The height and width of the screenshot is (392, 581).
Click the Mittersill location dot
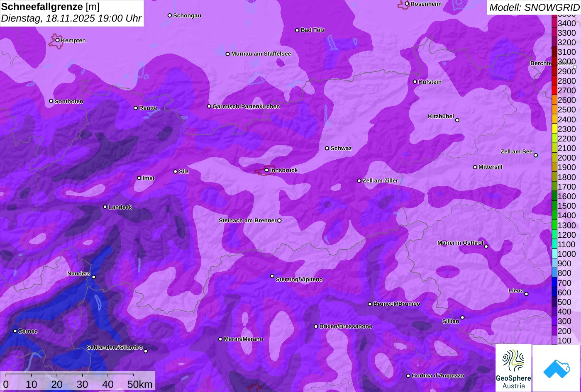click(x=475, y=167)
